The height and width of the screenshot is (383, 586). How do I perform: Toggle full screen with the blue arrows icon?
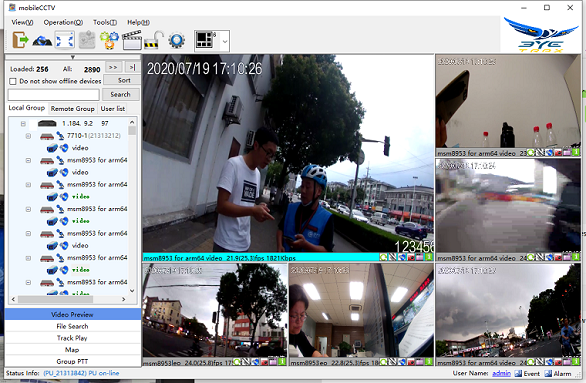pos(65,40)
